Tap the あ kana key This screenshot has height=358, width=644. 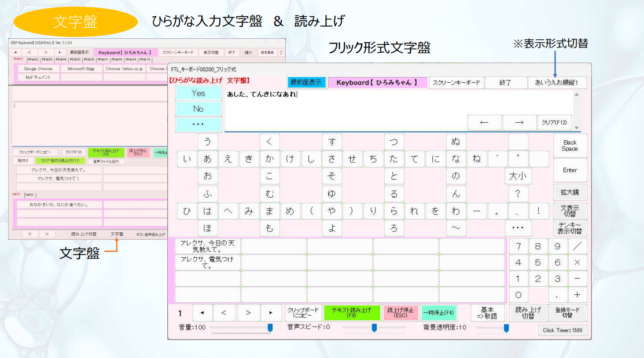(x=207, y=159)
